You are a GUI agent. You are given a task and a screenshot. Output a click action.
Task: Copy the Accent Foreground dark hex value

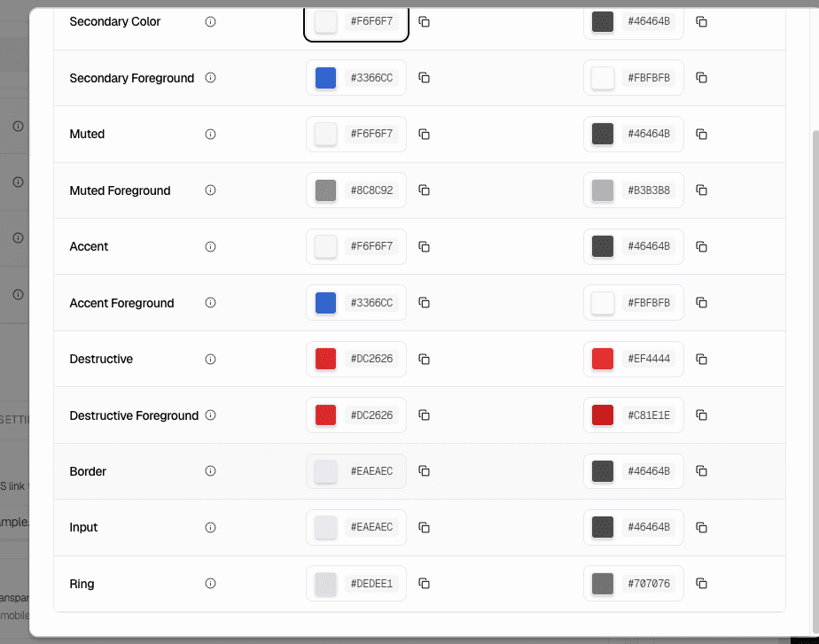701,302
